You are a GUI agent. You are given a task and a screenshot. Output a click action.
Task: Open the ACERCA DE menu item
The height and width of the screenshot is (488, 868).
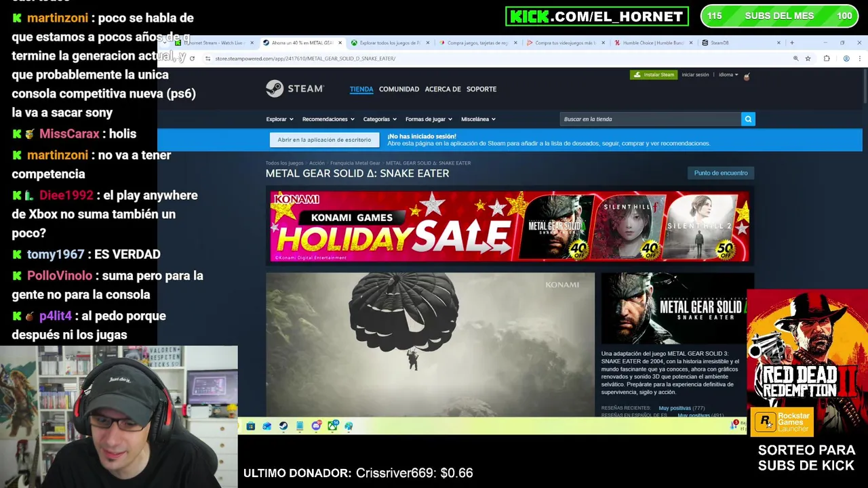(443, 89)
